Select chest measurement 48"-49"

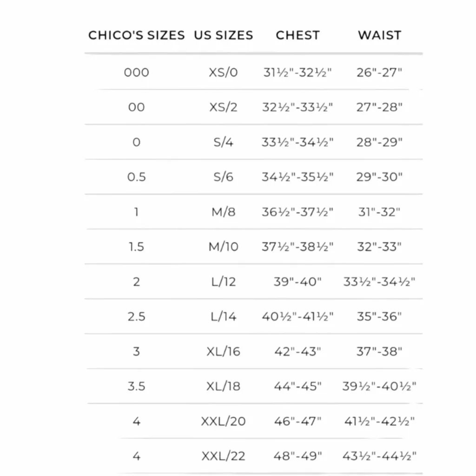[297, 456]
